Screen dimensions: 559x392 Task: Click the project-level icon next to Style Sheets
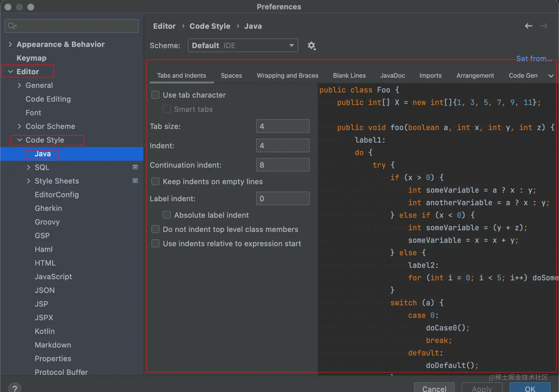point(135,181)
